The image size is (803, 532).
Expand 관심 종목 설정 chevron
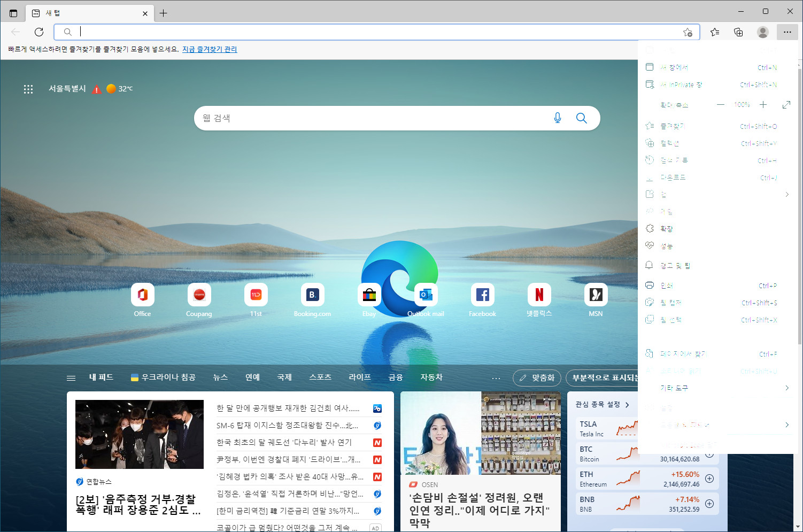tap(627, 405)
